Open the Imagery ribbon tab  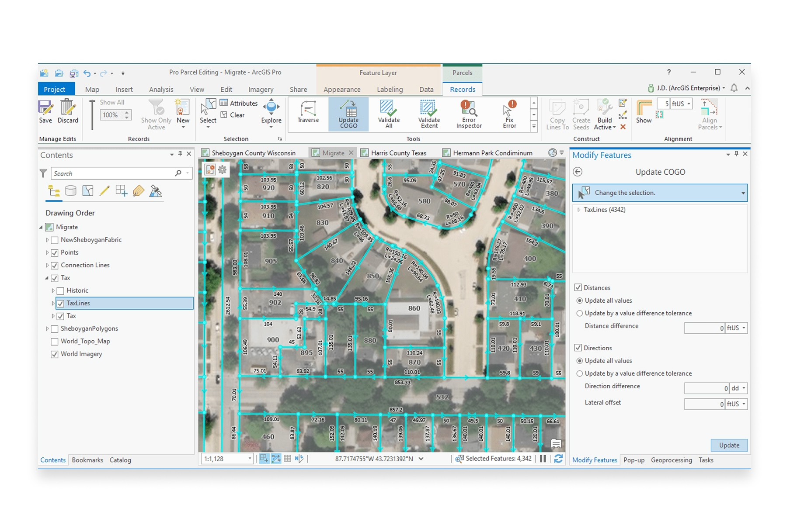(x=261, y=89)
